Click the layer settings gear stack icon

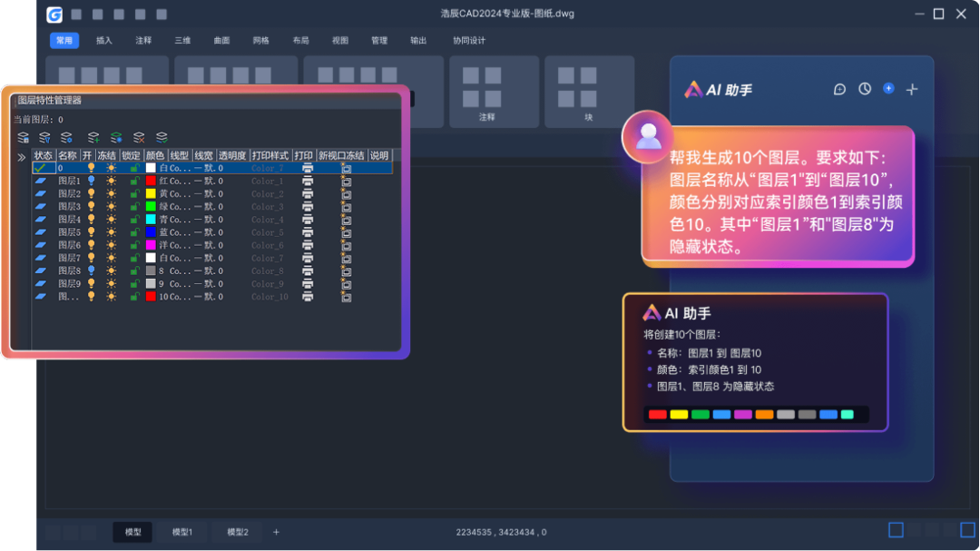pyautogui.click(x=66, y=137)
